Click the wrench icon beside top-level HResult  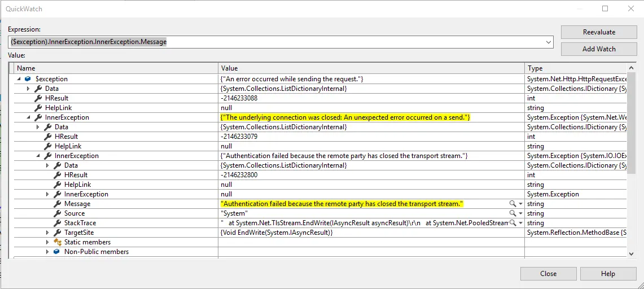(38, 98)
